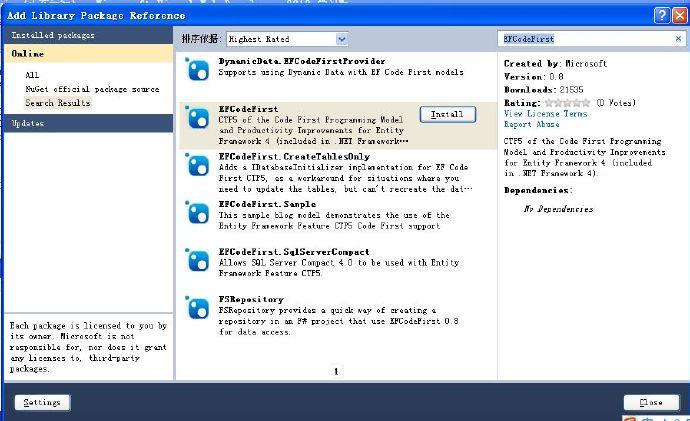Screen dimensions: 690x421
Task: Select the EFCodeFirst.CreateTablesOnly package title
Action: point(294,157)
